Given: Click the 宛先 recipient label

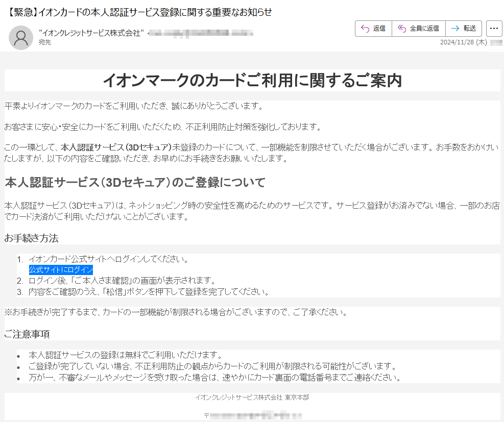Looking at the screenshot, I should tap(44, 42).
